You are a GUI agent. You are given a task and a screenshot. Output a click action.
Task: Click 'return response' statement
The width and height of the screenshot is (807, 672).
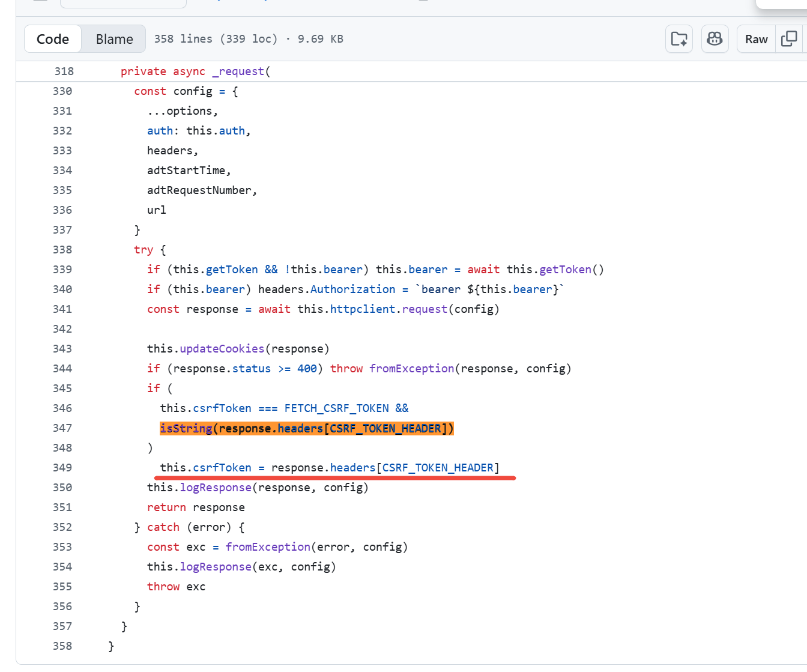196,507
